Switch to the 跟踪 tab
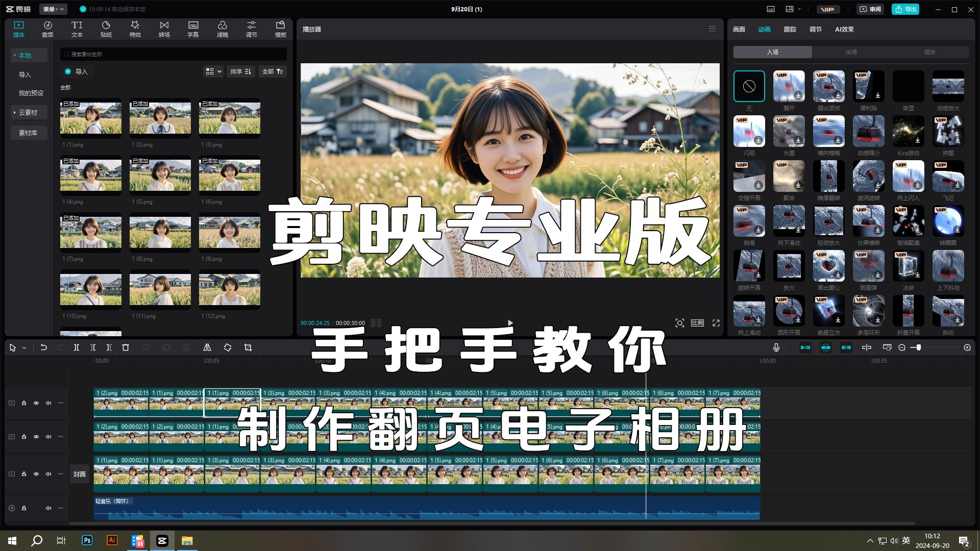The width and height of the screenshot is (980, 551). pyautogui.click(x=790, y=30)
